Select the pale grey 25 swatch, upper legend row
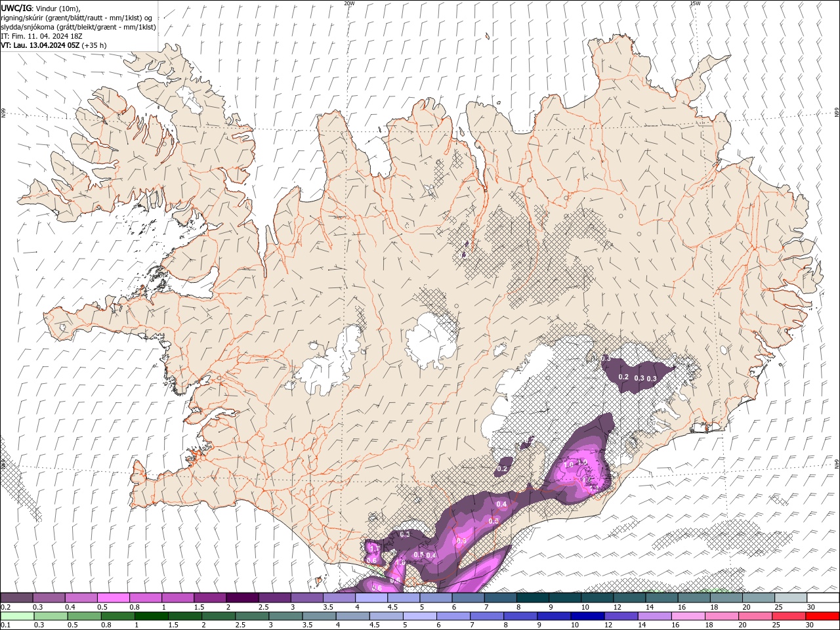Screen dimensions: 840x630 click(x=791, y=598)
